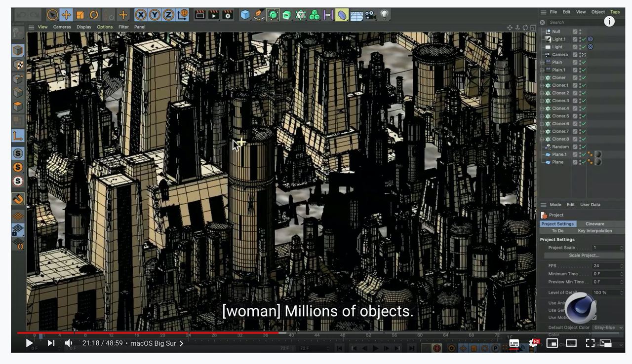Toggle enable checkmark for Cloner.4
Screen dimensions: 632x364
(584, 109)
